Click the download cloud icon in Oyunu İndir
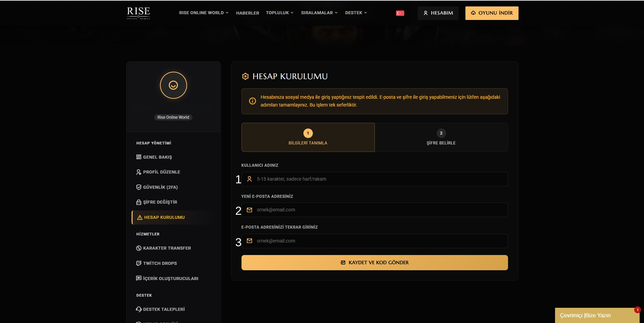644x323 pixels. click(x=473, y=13)
